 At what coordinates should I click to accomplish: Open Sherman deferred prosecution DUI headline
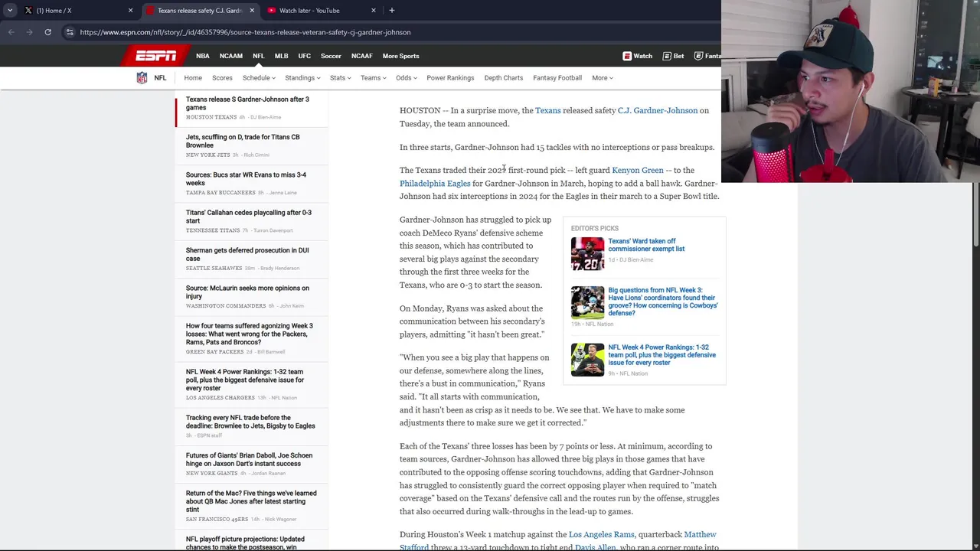pyautogui.click(x=247, y=254)
